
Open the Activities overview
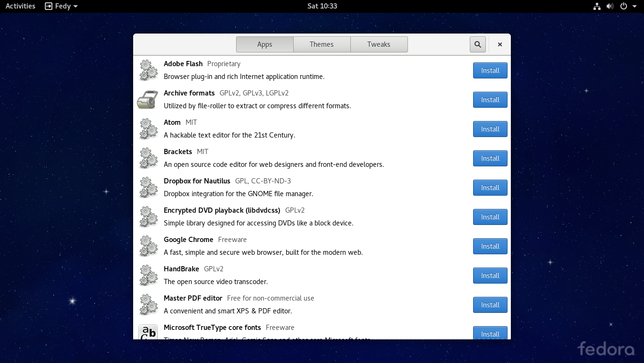coord(20,6)
